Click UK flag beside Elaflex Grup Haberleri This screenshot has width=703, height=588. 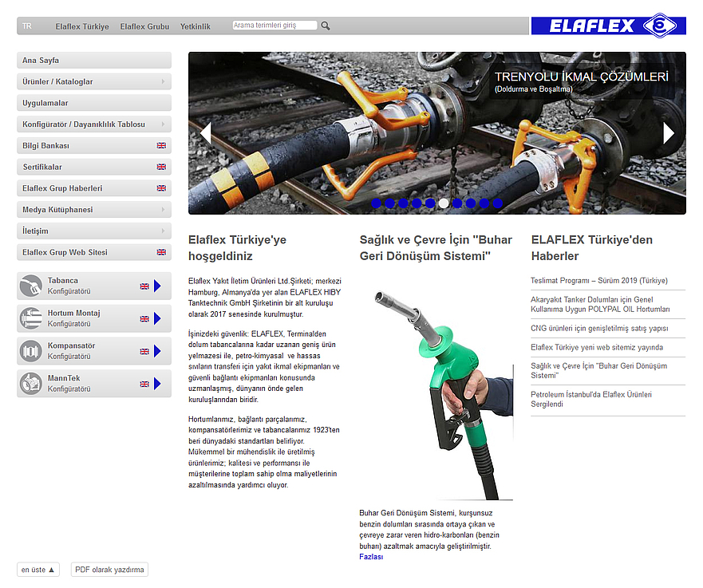(x=161, y=188)
